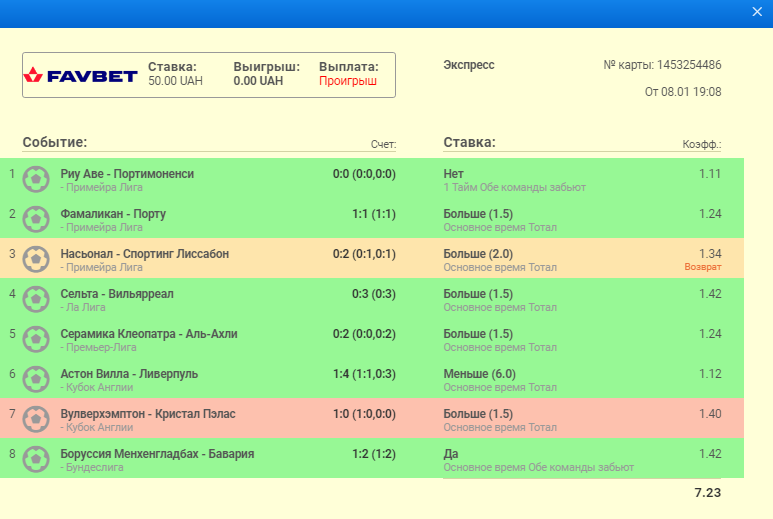
Task: Click the red Проигрыш payout status
Action: pyautogui.click(x=348, y=81)
